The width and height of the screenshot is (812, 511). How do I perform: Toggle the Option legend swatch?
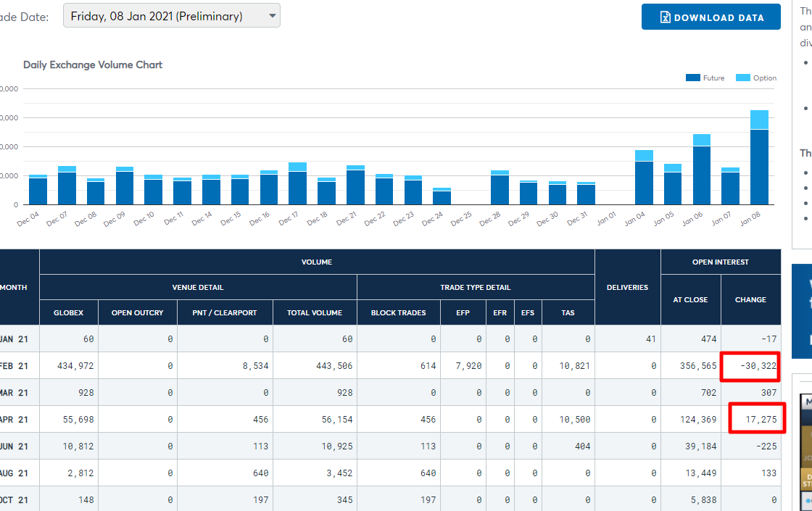click(x=743, y=78)
